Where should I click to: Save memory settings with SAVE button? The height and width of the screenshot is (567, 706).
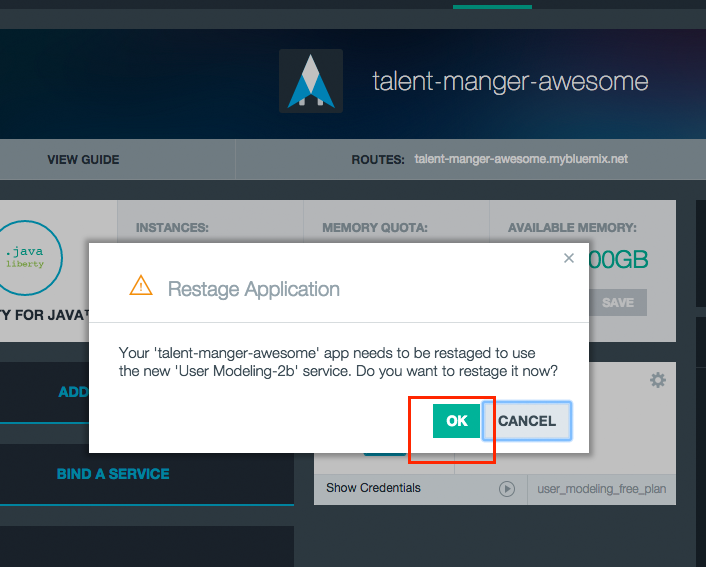tap(618, 302)
